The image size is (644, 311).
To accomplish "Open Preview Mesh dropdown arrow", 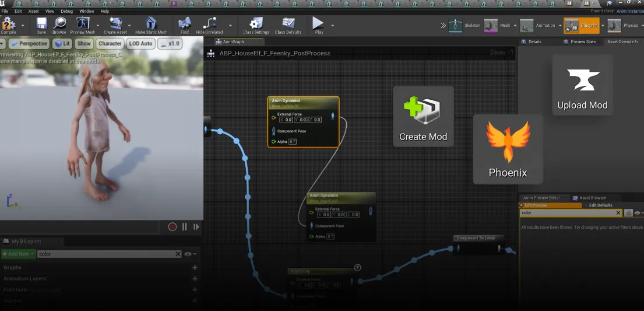I will pos(99,26).
